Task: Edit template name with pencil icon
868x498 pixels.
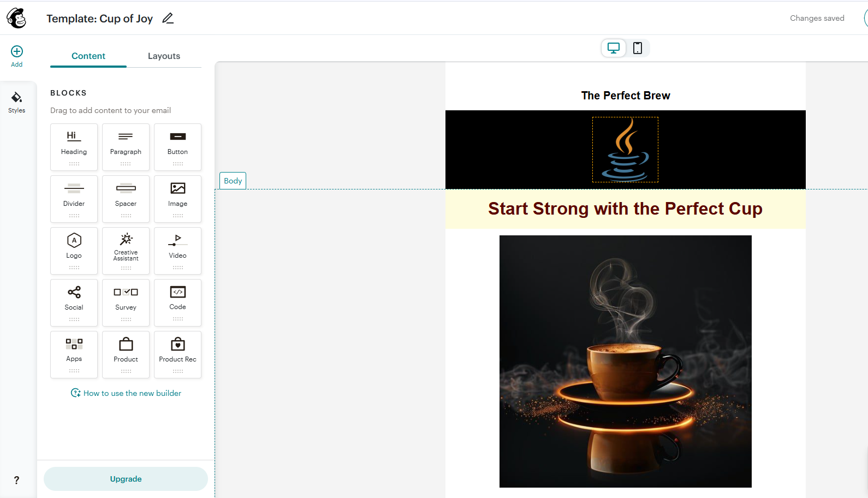Action: (x=168, y=19)
